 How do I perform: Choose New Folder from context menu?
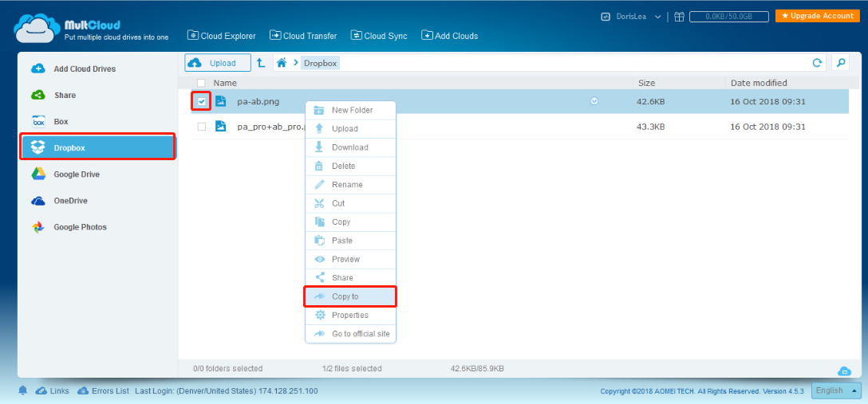[350, 110]
